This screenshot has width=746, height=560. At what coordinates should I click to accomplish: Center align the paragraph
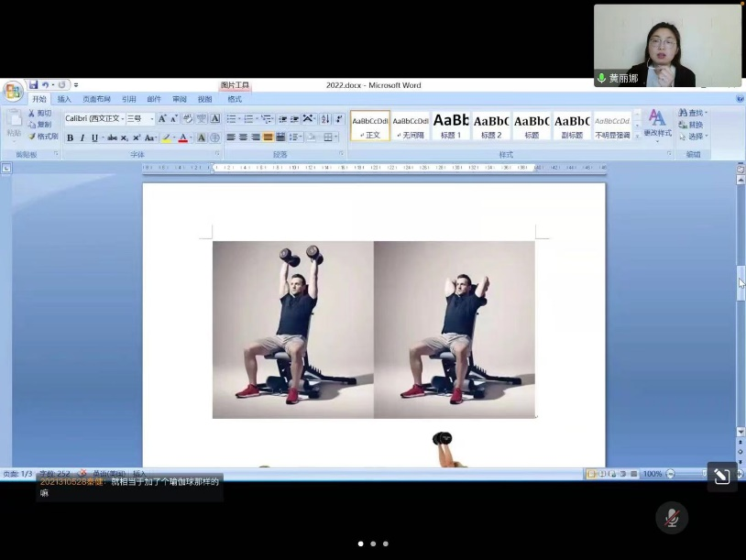pyautogui.click(x=244, y=137)
